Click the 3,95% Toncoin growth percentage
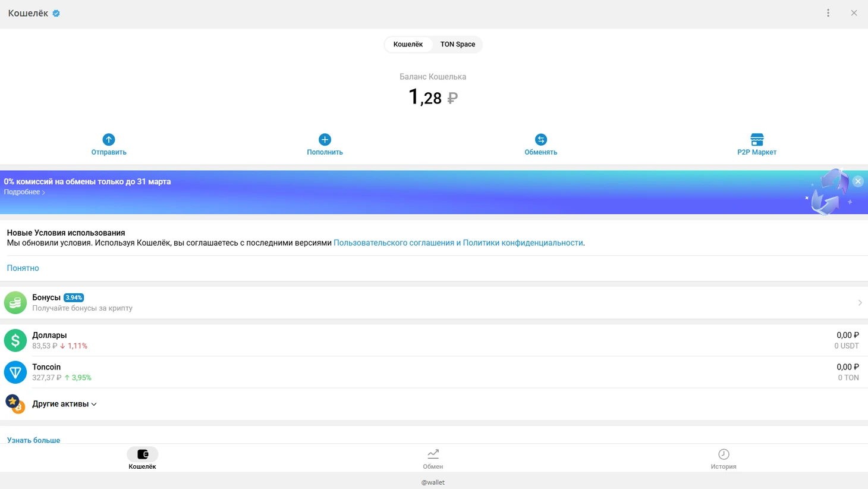Image resolution: width=868 pixels, height=489 pixels. pos(81,378)
